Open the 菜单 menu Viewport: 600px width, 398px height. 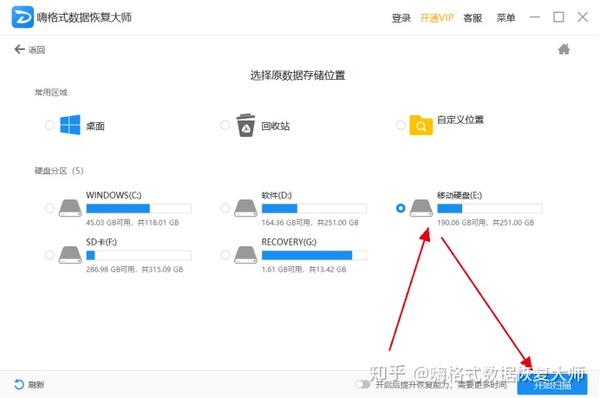pyautogui.click(x=505, y=18)
